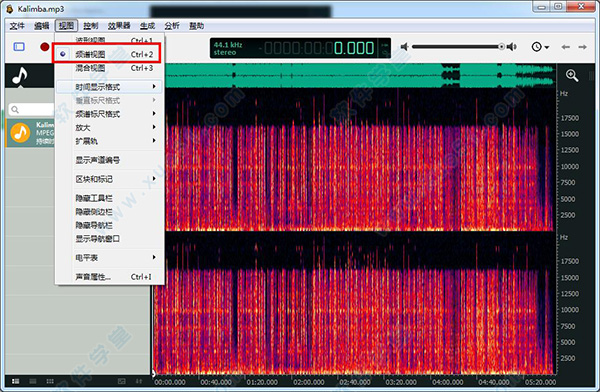Viewport: 600px width, 392px height.
Task: Toggle 隐藏工具栏 to hide toolbar
Action: (x=109, y=198)
